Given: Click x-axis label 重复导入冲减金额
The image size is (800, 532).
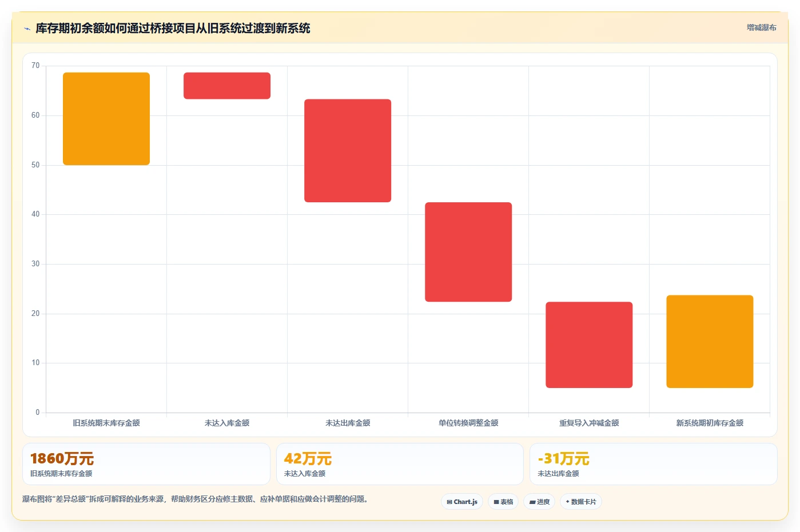Looking at the screenshot, I should 589,423.
